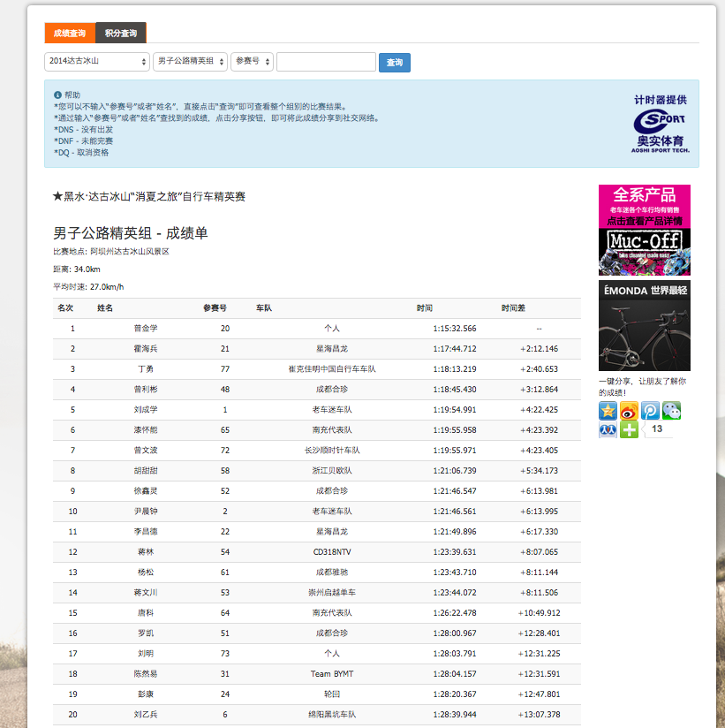Click the 姓名 column header
Viewport: 725px width, 728px height.
[x=105, y=308]
